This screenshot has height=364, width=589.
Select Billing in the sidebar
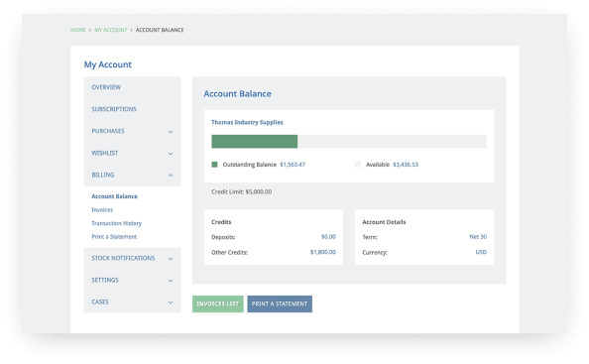[103, 175]
